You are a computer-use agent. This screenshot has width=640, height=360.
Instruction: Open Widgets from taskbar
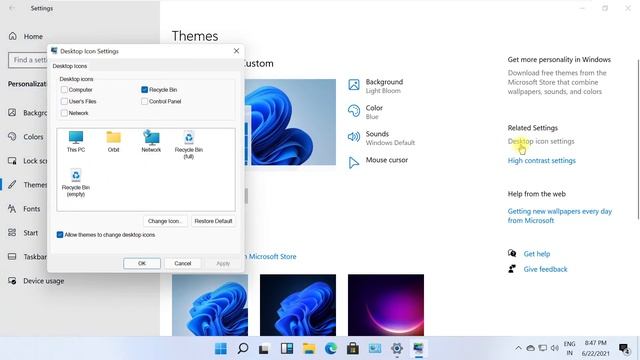287,349
